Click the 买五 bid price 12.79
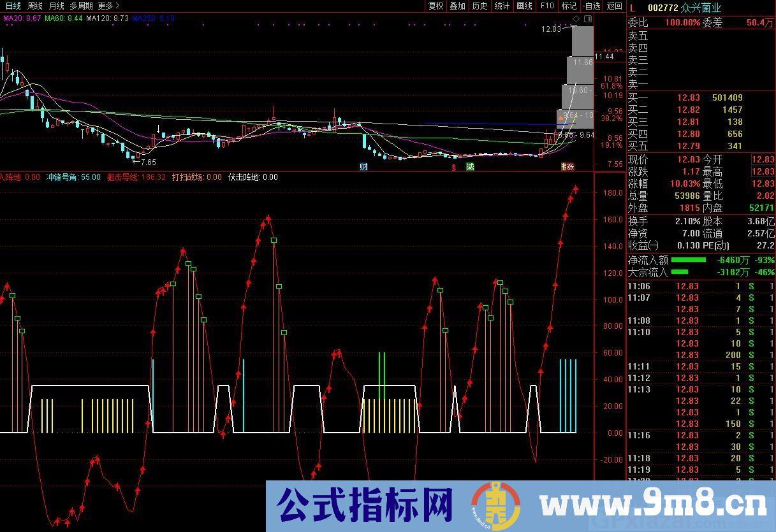This screenshot has height=532, width=776. tap(688, 146)
